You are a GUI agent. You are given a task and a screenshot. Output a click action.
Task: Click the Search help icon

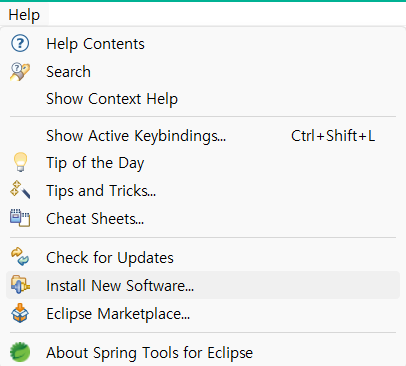point(20,72)
